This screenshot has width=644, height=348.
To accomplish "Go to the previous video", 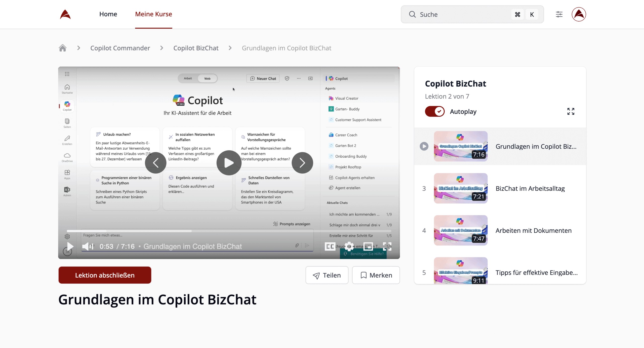I will point(156,163).
